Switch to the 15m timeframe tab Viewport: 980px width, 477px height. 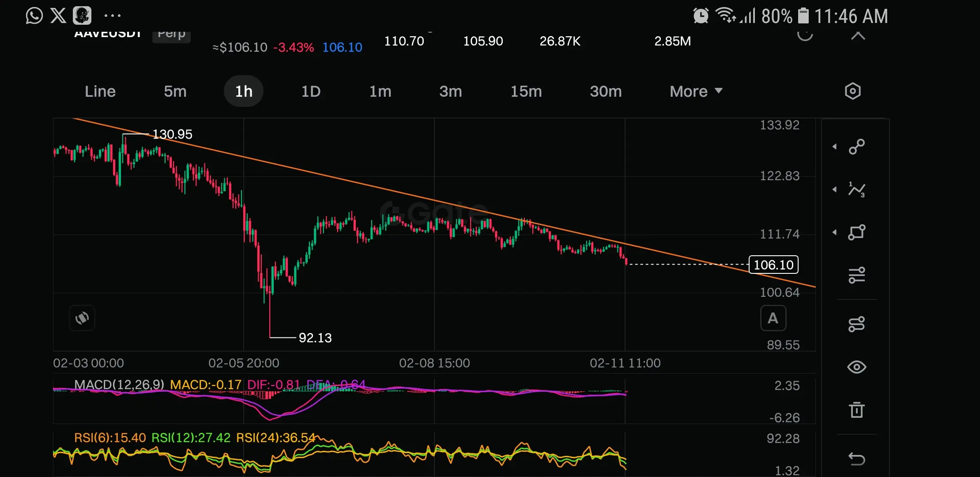[526, 91]
